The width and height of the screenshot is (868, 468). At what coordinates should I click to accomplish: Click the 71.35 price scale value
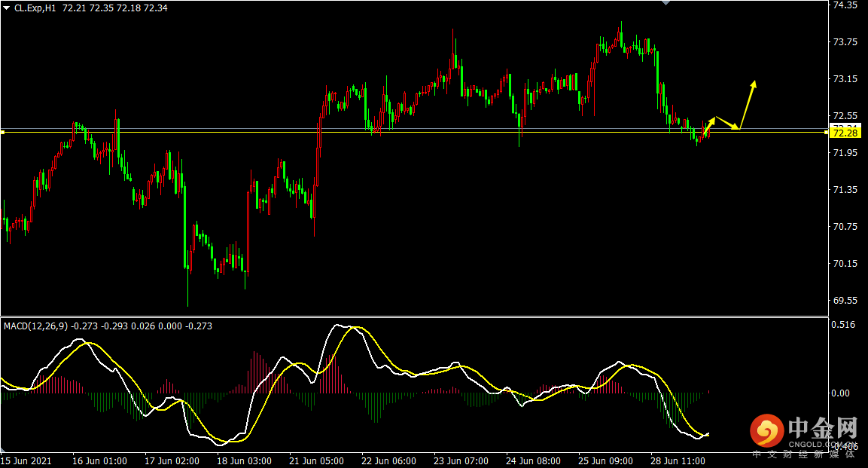pyautogui.click(x=845, y=190)
